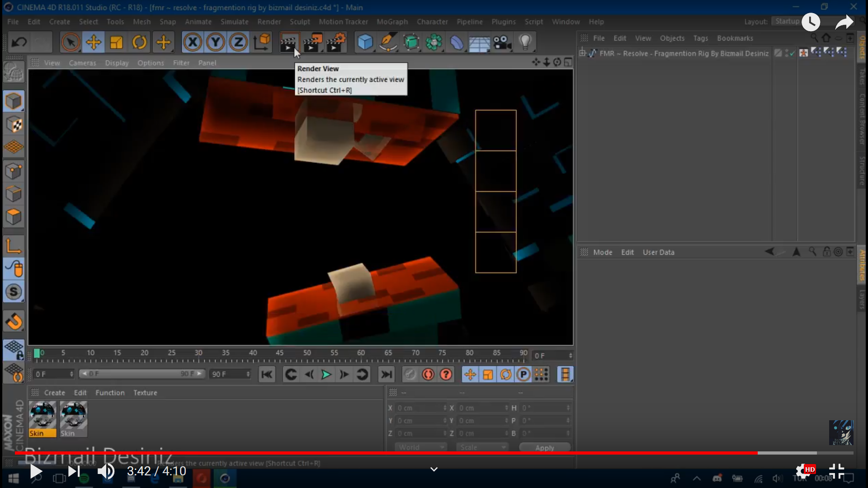Go to start of animation
Screen dimensions: 868x488
pyautogui.click(x=267, y=375)
